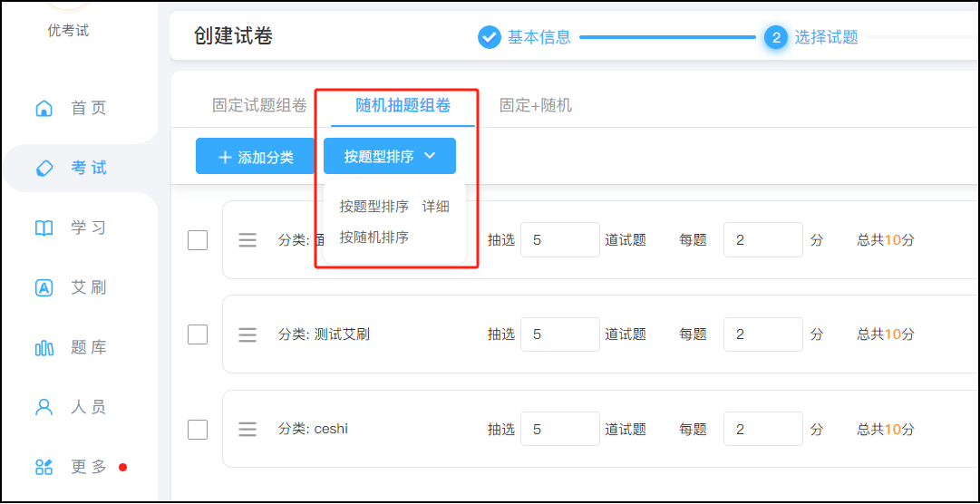The height and width of the screenshot is (504, 980).
Task: Click the person icon beside 人员
Action: (44, 407)
